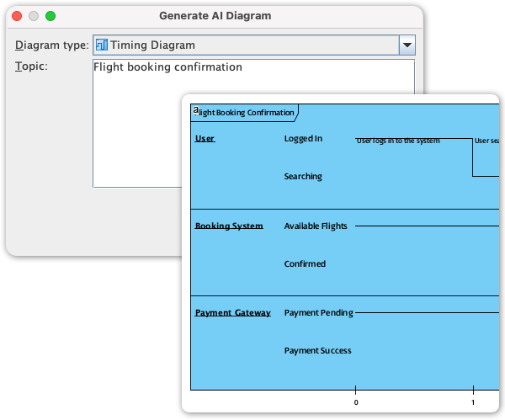Click the Payment Pending state label
The width and height of the screenshot is (505, 420).
tap(318, 312)
